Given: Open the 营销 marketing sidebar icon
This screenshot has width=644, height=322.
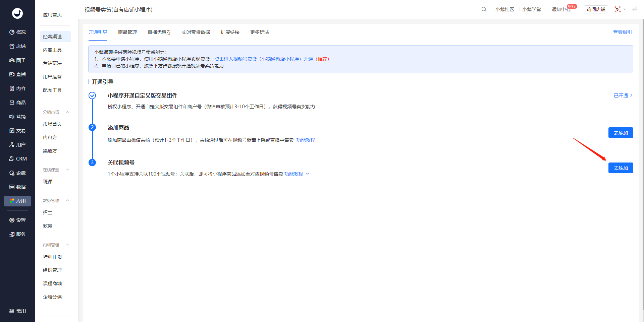Looking at the screenshot, I should pyautogui.click(x=12, y=117).
